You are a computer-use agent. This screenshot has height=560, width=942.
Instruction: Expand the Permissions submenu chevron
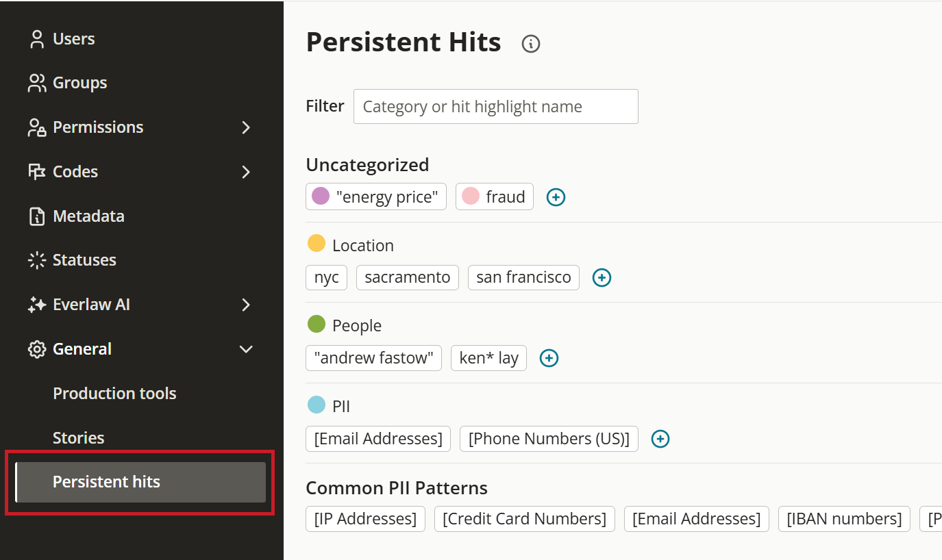tap(246, 127)
